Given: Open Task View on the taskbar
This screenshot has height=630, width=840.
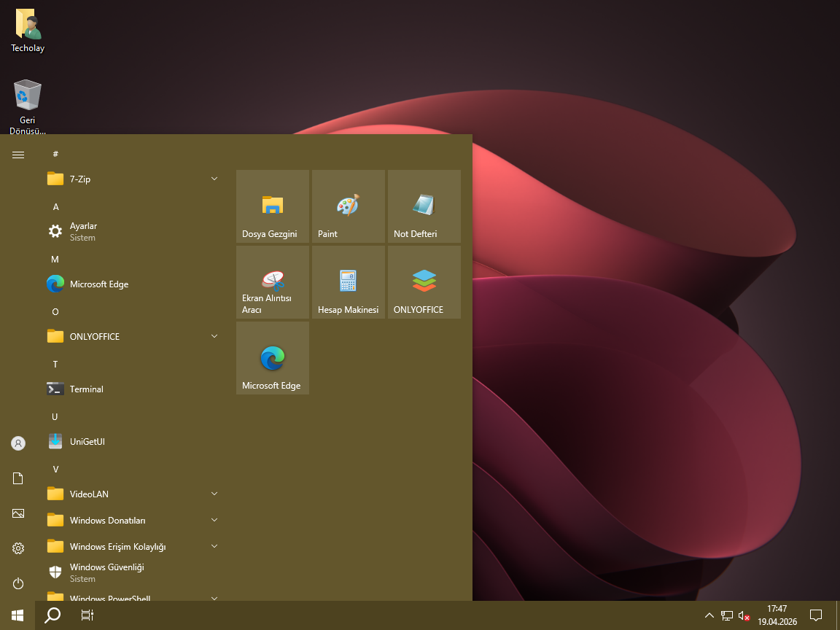Looking at the screenshot, I should (x=87, y=615).
